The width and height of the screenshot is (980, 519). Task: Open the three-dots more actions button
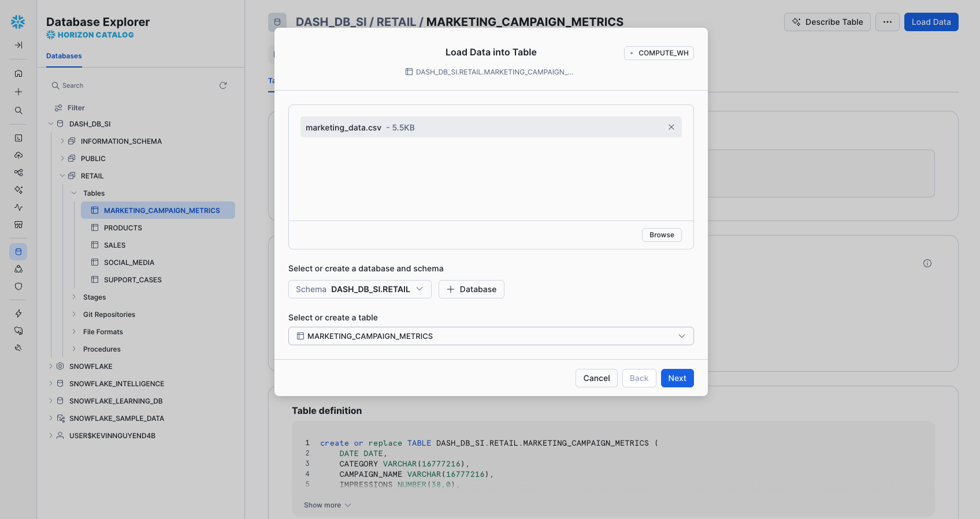[x=888, y=22]
